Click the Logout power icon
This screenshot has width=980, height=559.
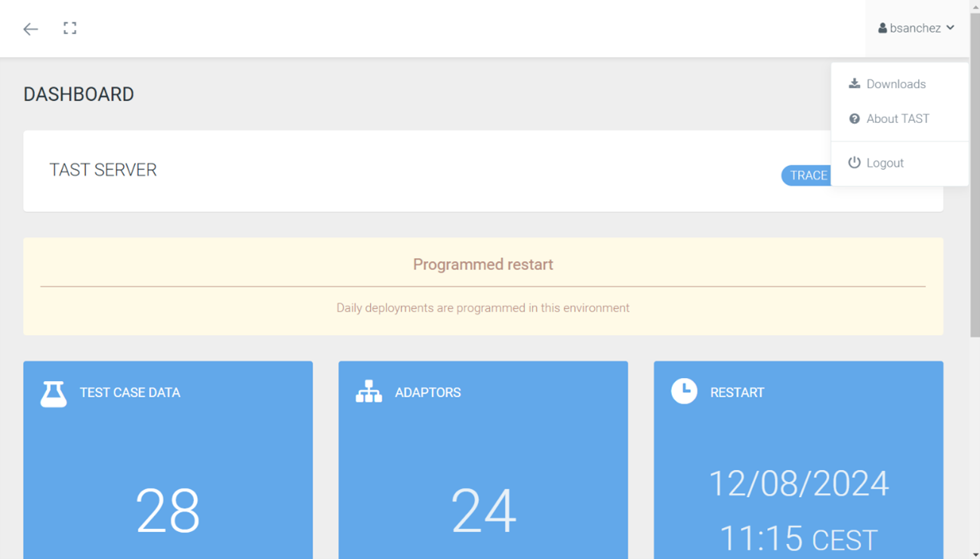pos(854,162)
